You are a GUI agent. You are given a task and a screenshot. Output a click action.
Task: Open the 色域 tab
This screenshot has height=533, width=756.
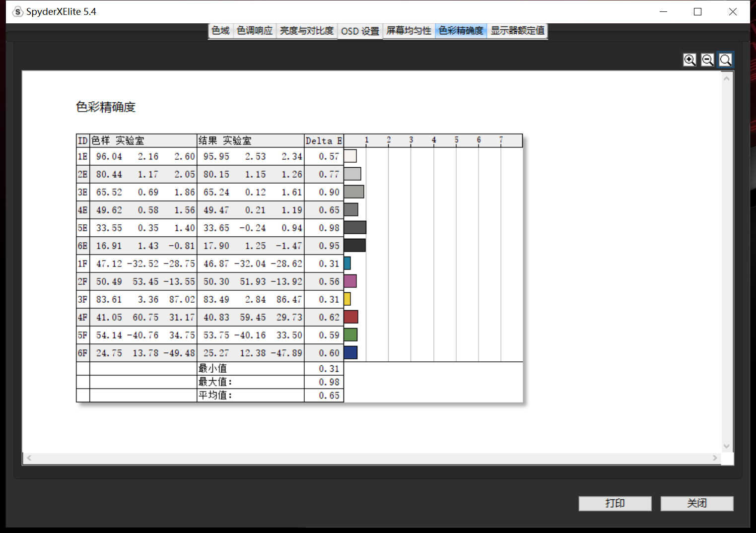(x=220, y=31)
